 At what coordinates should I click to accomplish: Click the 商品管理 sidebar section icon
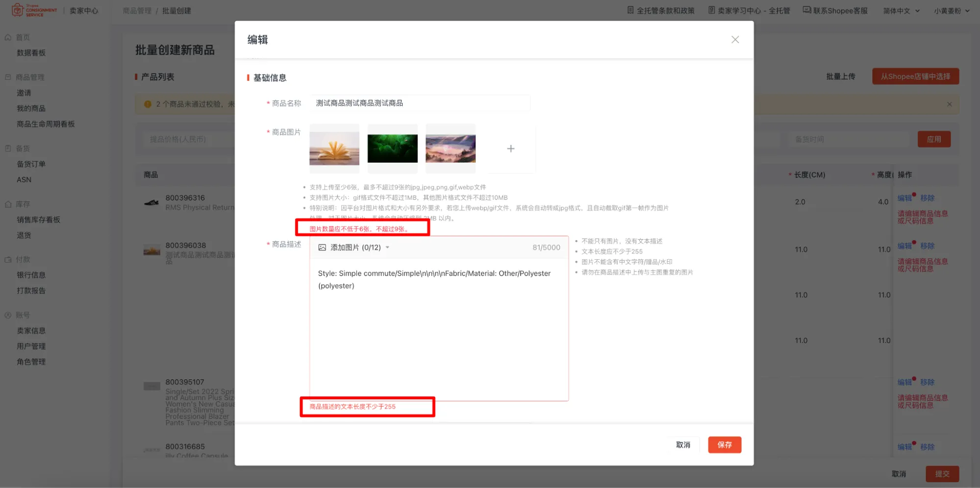tap(7, 77)
